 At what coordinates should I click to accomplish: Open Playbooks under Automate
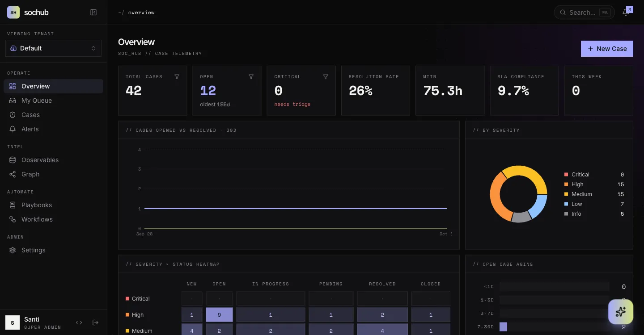coord(53,205)
